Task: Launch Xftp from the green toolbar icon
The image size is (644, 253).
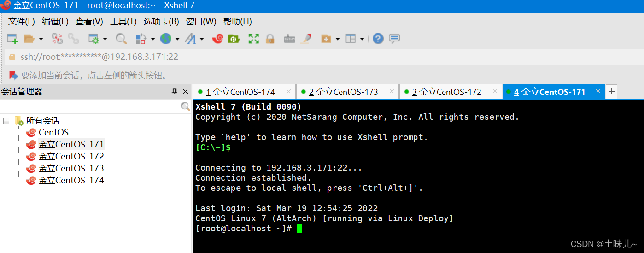Action: coord(234,39)
